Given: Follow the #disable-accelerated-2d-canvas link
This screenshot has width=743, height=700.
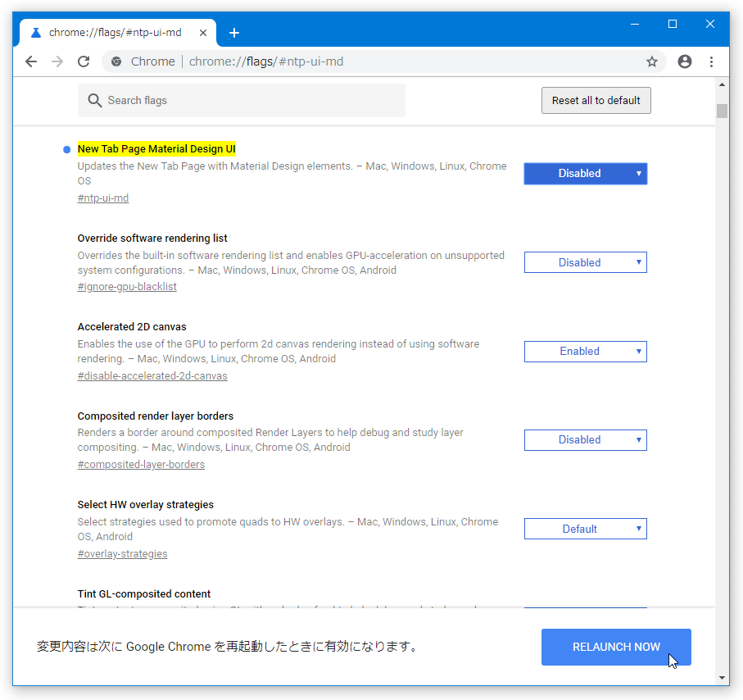Looking at the screenshot, I should click(x=152, y=376).
